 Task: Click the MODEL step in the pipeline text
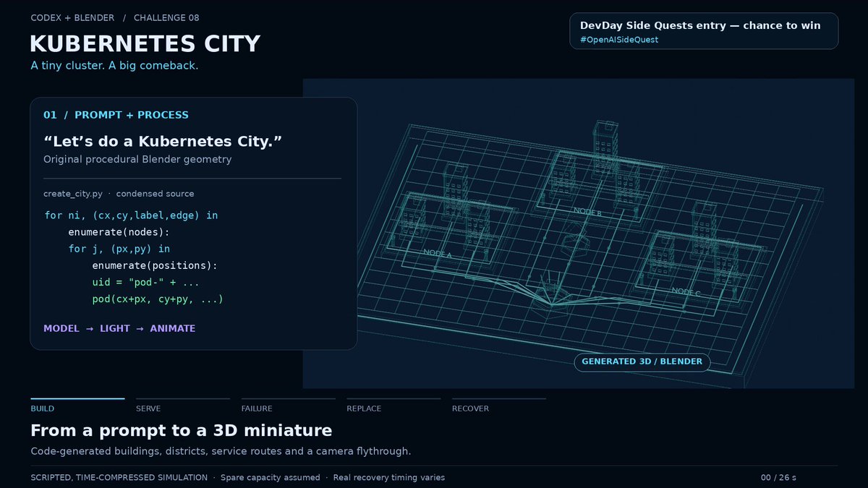click(61, 328)
